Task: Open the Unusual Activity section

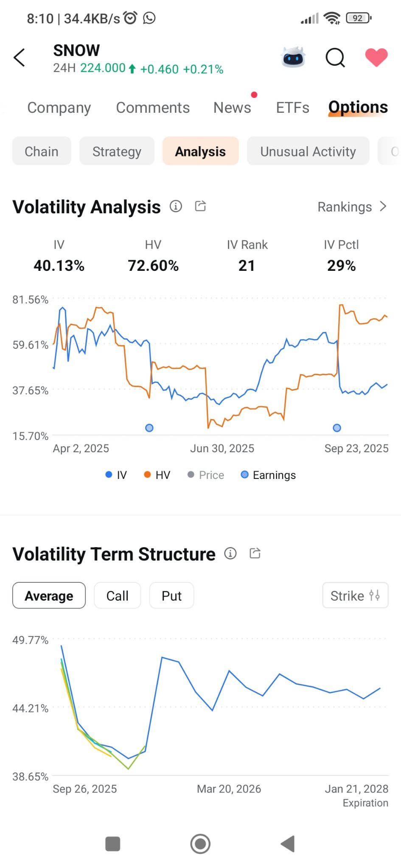Action: pyautogui.click(x=308, y=151)
